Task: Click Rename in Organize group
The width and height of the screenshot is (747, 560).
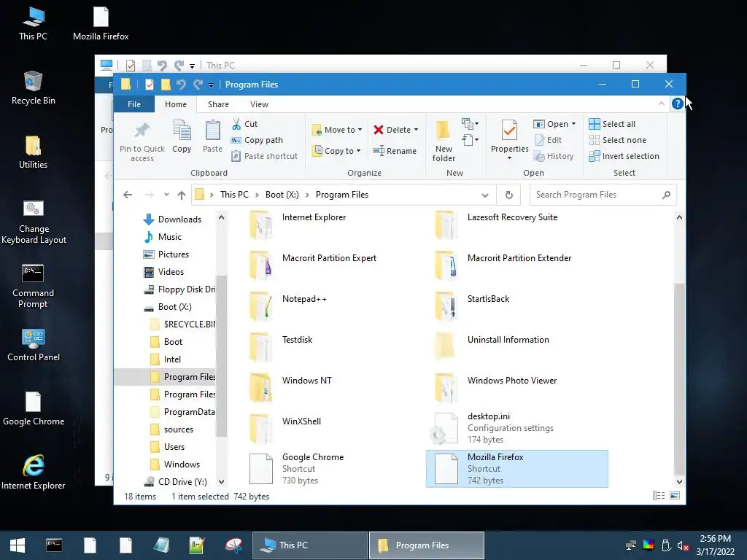Action: tap(395, 150)
